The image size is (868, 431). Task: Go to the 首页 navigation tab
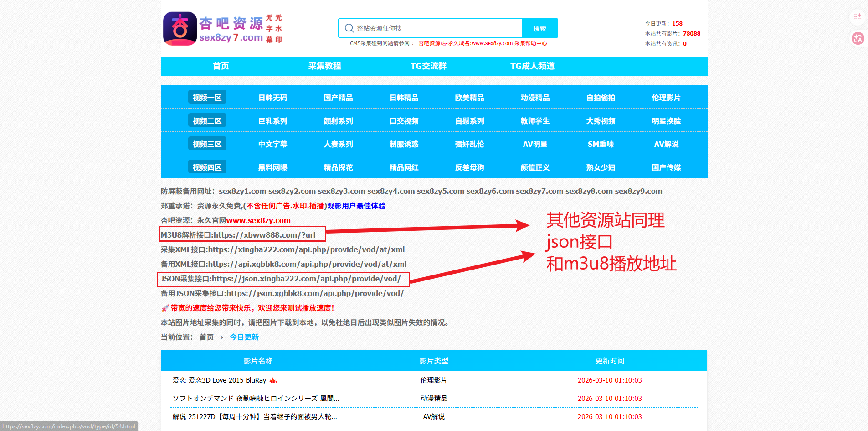(221, 66)
